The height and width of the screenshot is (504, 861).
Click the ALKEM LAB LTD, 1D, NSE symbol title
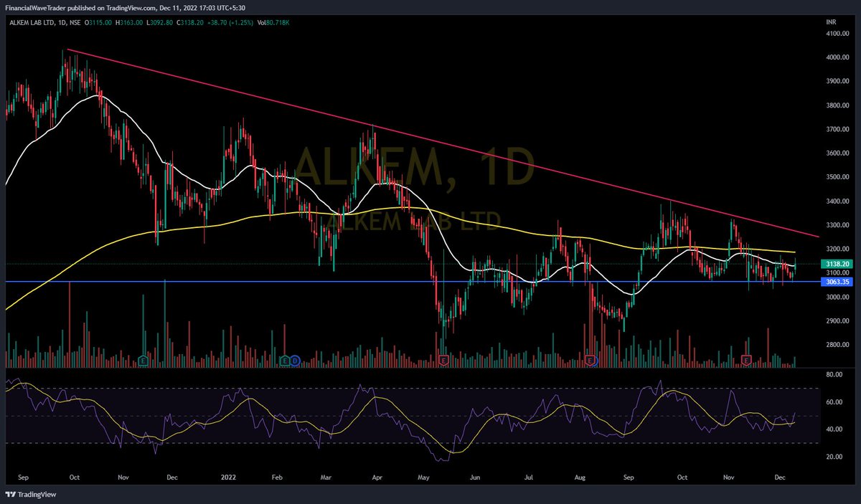tap(45, 23)
